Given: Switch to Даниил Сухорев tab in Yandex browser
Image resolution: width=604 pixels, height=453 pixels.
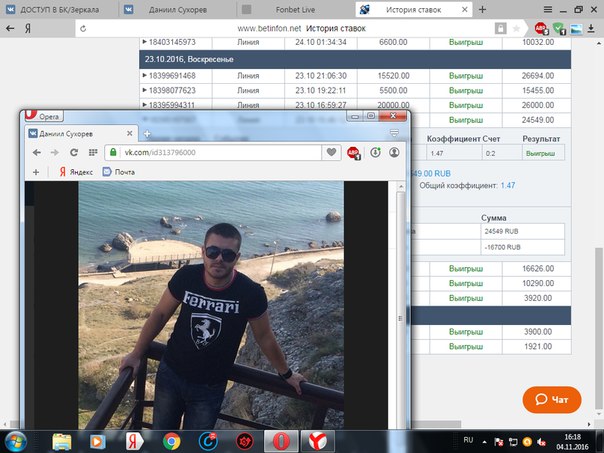Looking at the screenshot, I should point(176,10).
